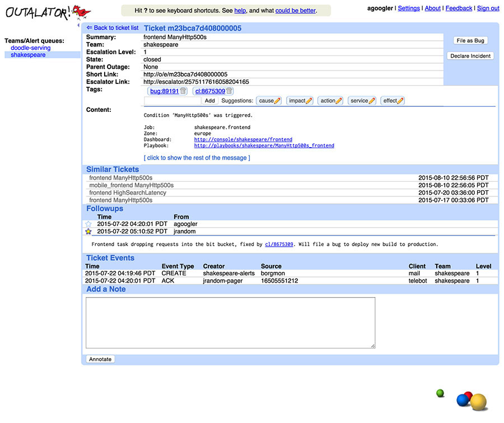Viewport: 504px width, 423px height.
Task: Click File as Bug button
Action: (x=470, y=40)
